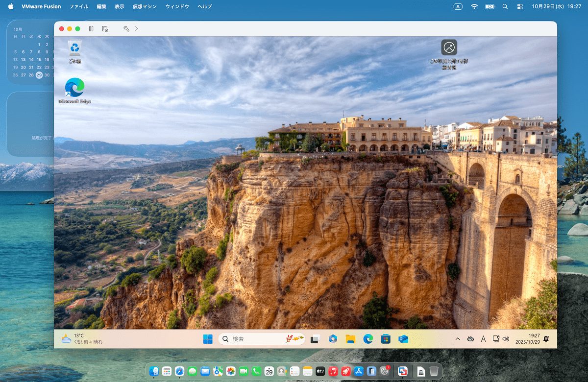
Task: Open the VMware Fusion application menu
Action: pos(42,6)
